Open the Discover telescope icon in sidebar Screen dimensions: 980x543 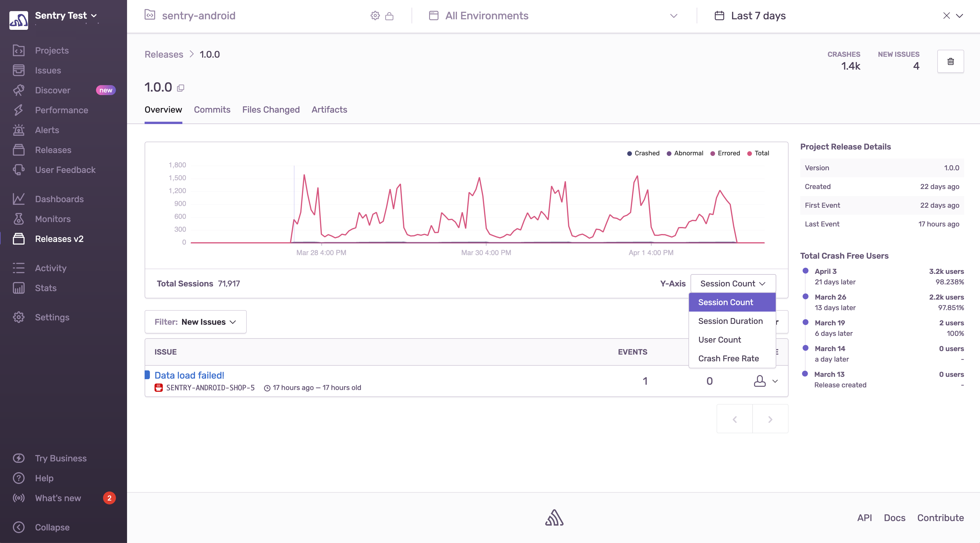pyautogui.click(x=19, y=90)
